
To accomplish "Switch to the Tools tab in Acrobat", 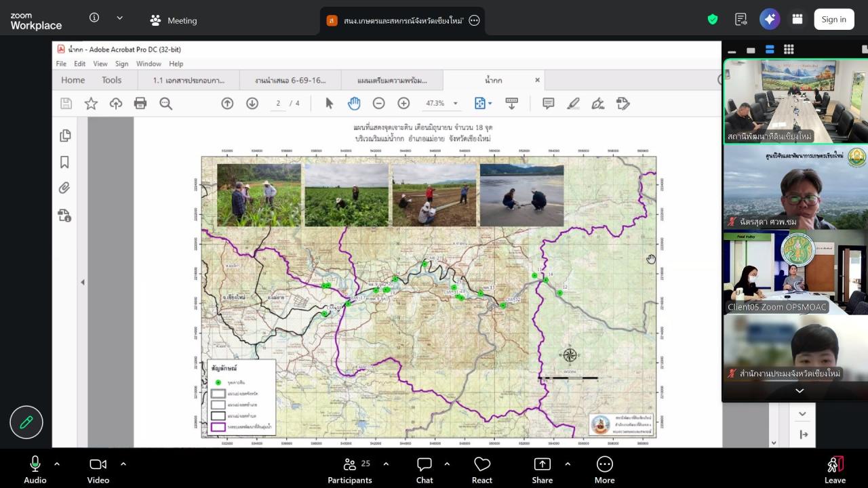I will click(x=112, y=80).
